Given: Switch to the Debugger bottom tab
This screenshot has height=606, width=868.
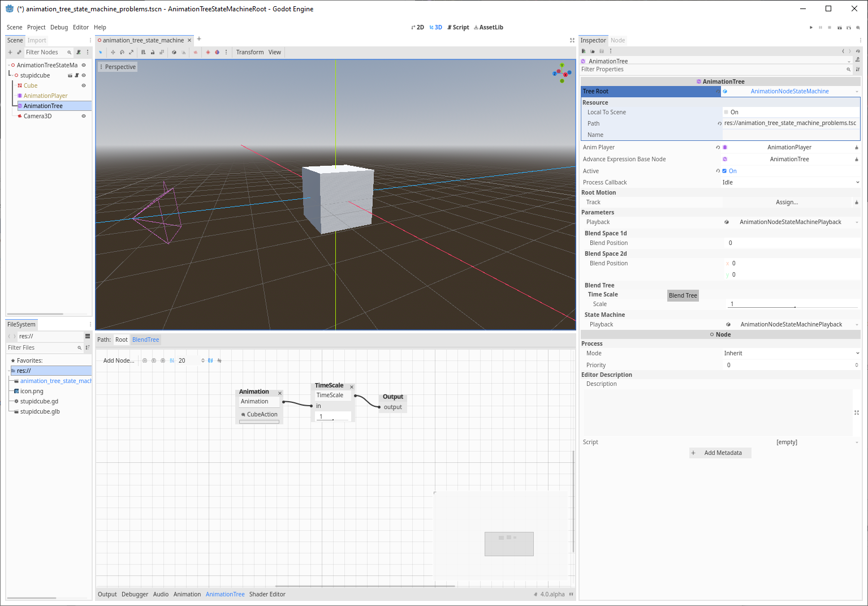Looking at the screenshot, I should click(x=135, y=594).
